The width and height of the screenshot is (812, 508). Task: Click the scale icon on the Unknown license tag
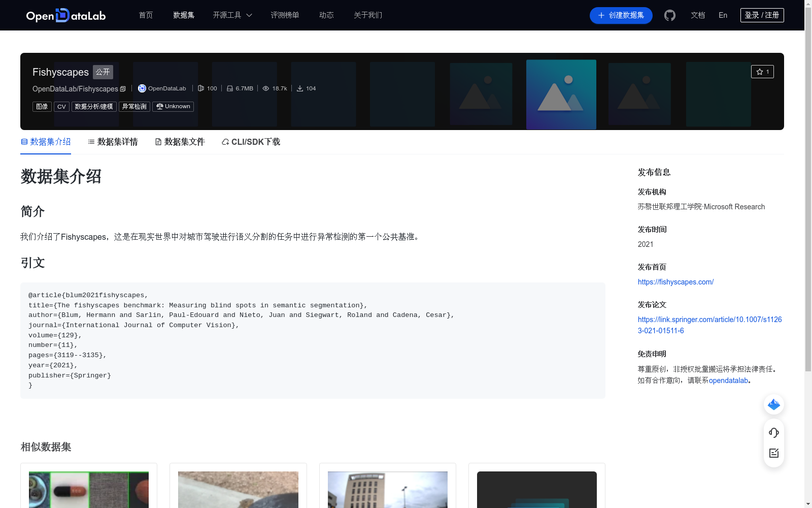(x=159, y=106)
